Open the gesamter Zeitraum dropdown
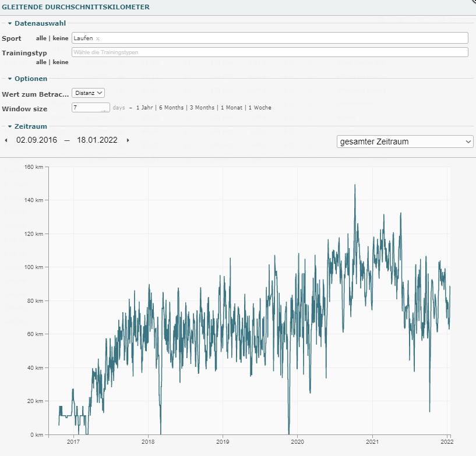Image resolution: width=476 pixels, height=456 pixels. (405, 142)
